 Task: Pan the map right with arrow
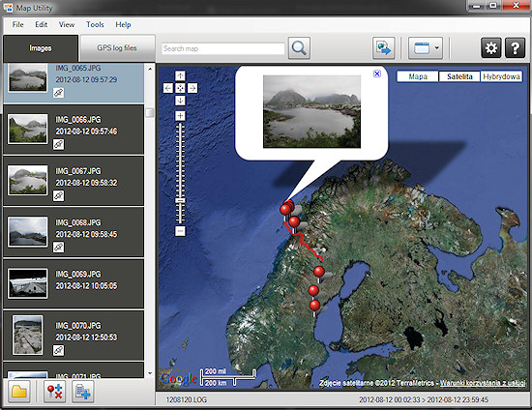coord(192,88)
